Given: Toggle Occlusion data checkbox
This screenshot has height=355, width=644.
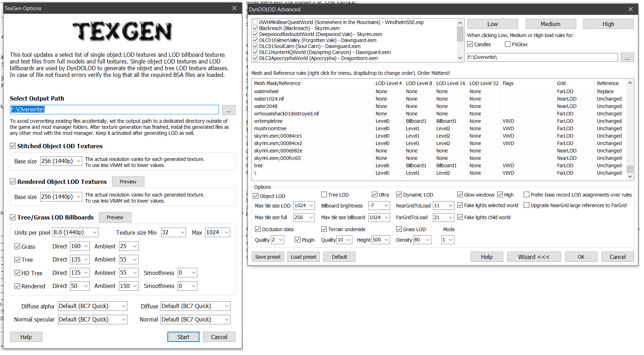Looking at the screenshot, I should click(x=258, y=229).
